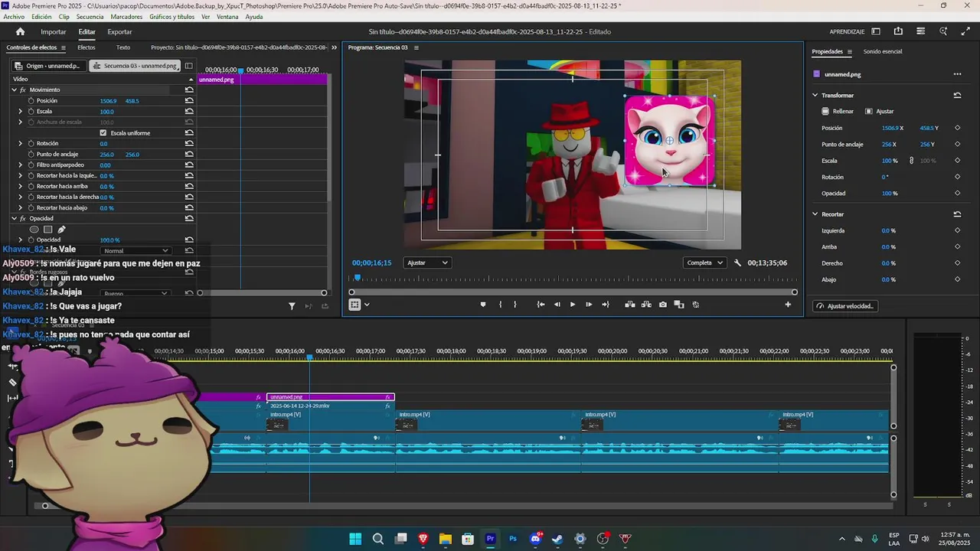Expand the Filtro antiparpadeo parameter
Image resolution: width=980 pixels, height=551 pixels.
(21, 165)
